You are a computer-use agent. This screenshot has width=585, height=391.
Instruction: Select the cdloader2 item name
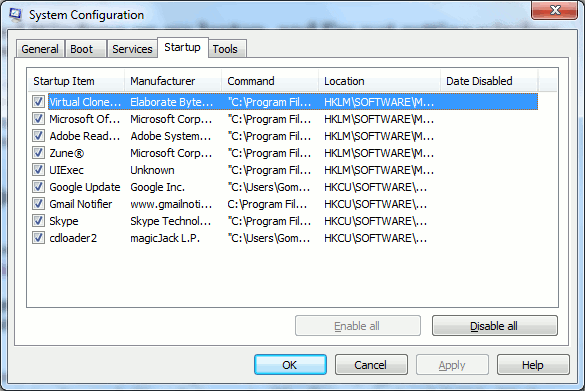click(x=73, y=238)
